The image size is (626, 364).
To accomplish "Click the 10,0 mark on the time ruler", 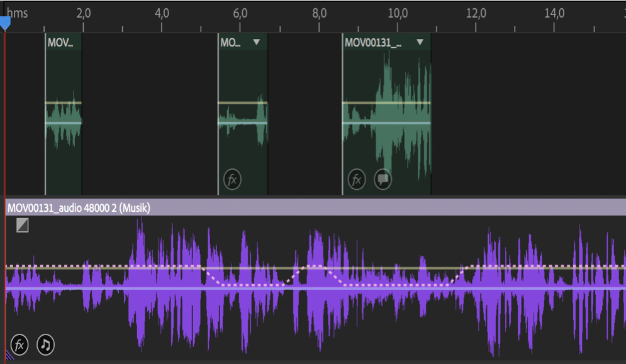I will [x=398, y=13].
